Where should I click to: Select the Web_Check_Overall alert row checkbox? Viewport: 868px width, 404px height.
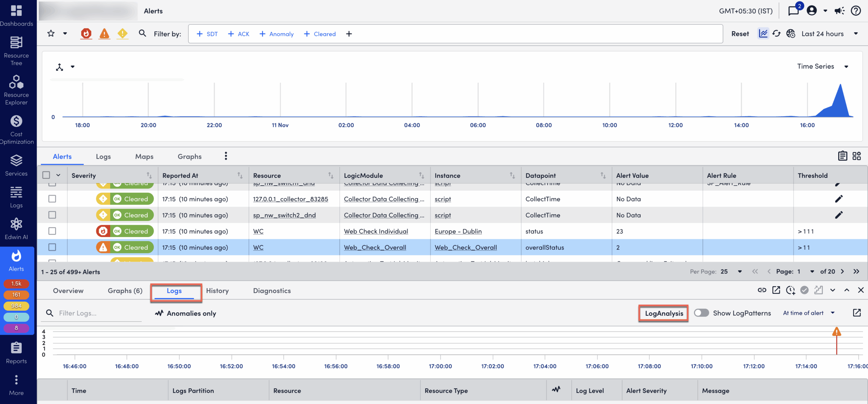pos(52,247)
